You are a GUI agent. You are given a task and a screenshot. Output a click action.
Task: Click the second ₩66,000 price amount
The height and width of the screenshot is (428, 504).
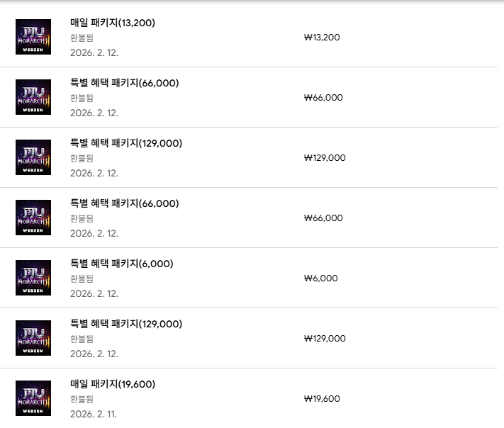tap(323, 218)
